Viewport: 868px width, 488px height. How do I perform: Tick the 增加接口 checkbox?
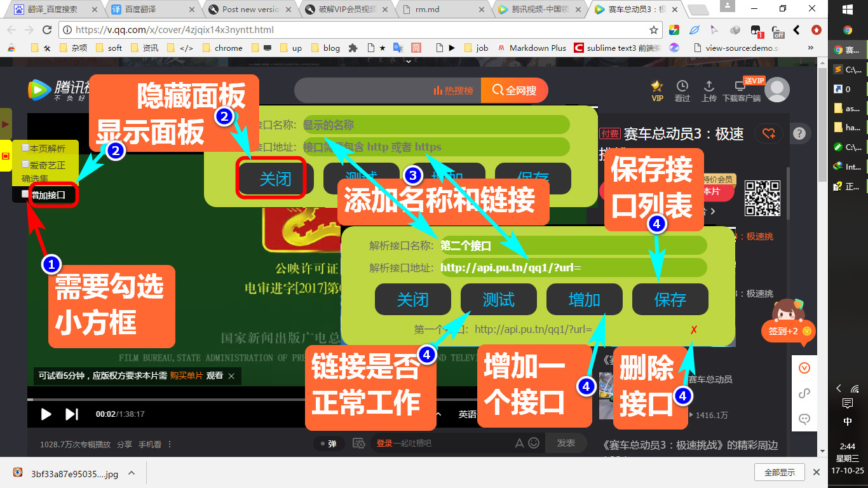[25, 194]
